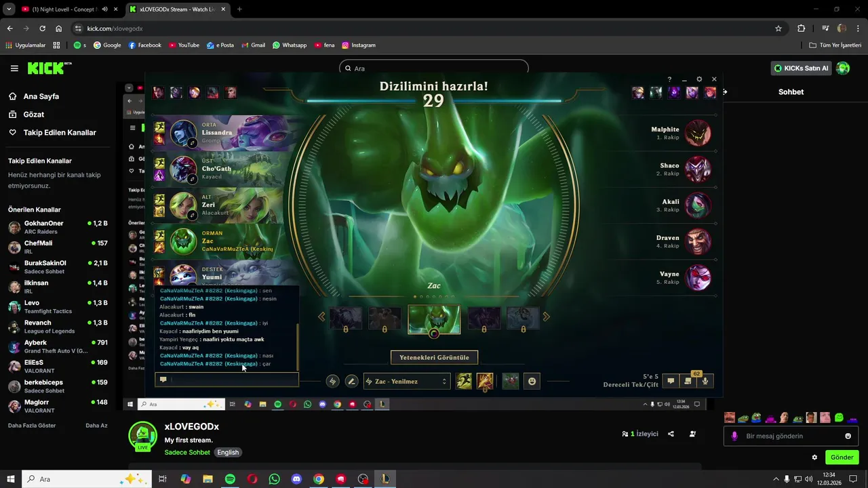Click the ward skin selector icon

(x=510, y=382)
